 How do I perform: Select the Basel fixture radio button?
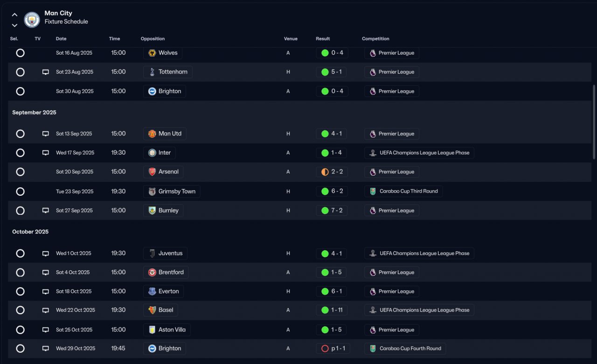click(20, 310)
